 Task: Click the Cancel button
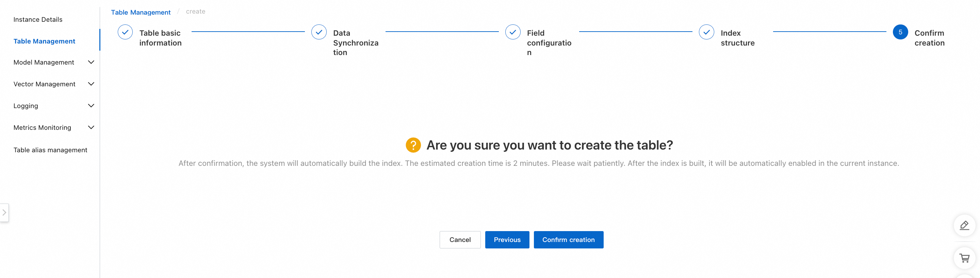460,240
